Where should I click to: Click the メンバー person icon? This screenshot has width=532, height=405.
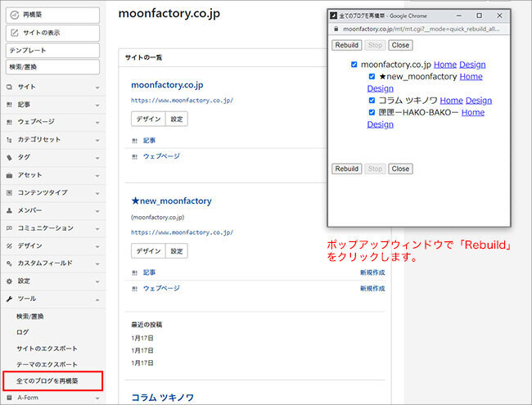(9, 210)
